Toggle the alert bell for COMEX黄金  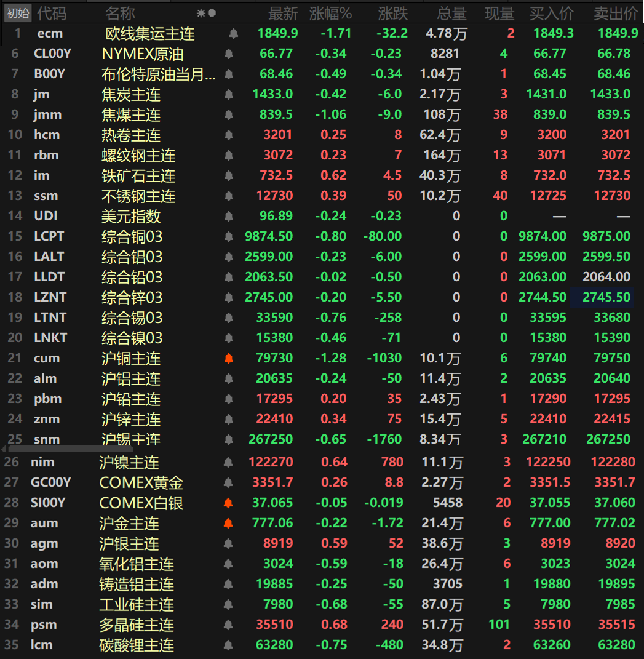tap(228, 482)
